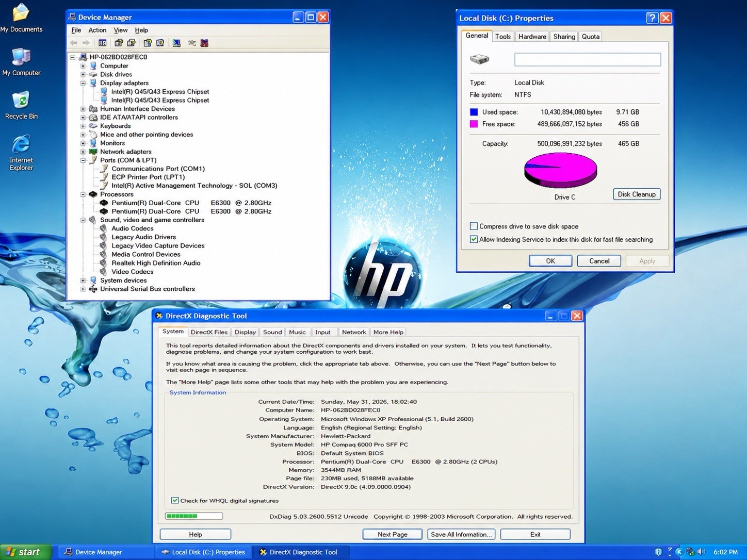
Task: Click the toolbar icon just left of the red Uninstall icon
Action: (192, 43)
